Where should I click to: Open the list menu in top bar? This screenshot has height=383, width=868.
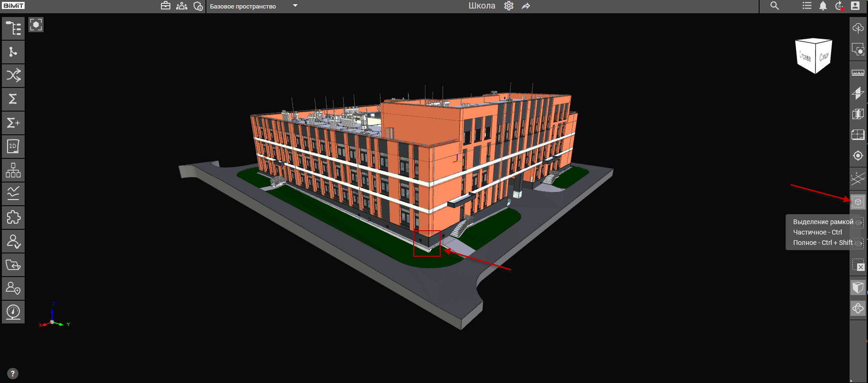[807, 6]
